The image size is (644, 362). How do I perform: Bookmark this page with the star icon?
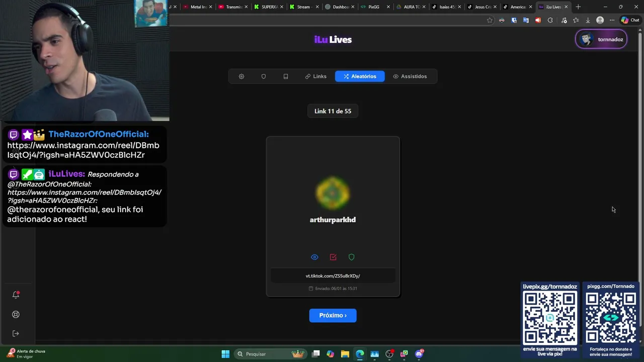[490, 20]
